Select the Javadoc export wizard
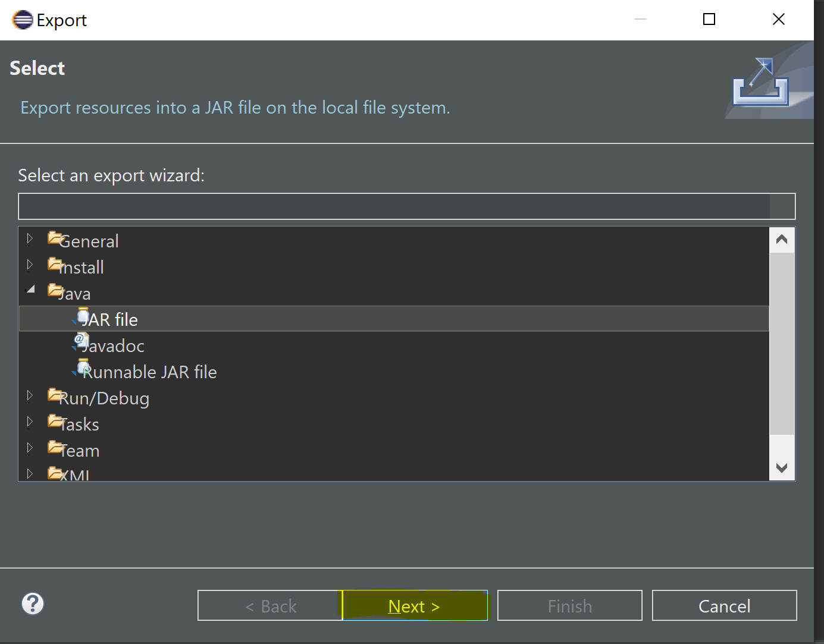 [113, 346]
